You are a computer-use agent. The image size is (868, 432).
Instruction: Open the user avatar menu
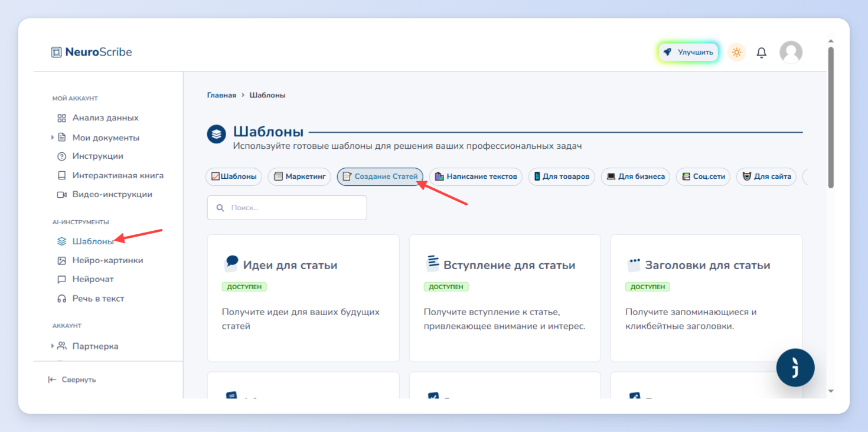[791, 52]
